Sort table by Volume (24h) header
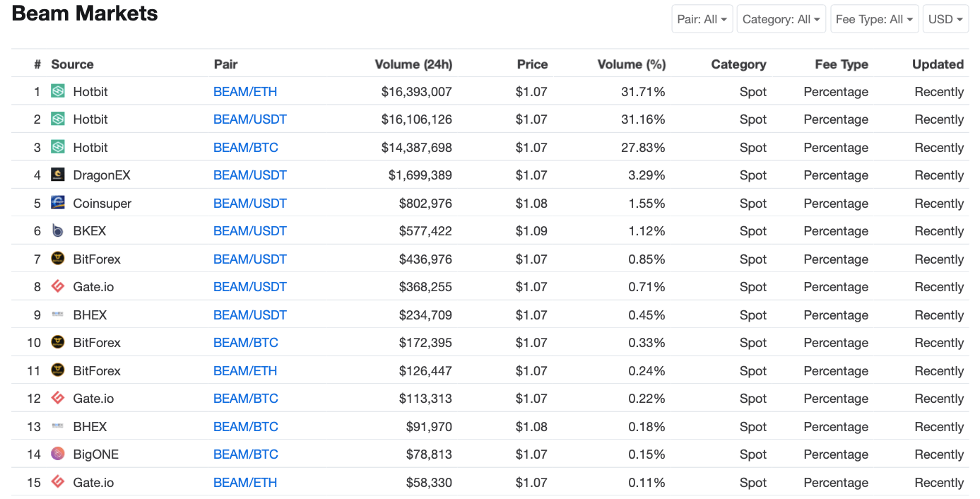980x499 pixels. pyautogui.click(x=413, y=64)
